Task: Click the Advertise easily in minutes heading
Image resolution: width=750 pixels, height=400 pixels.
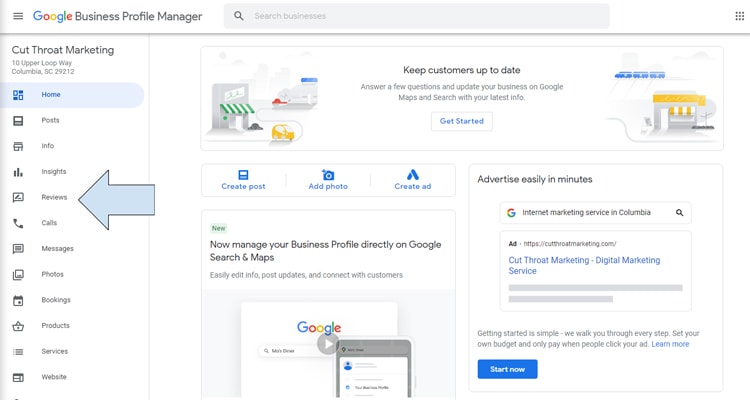Action: (x=535, y=179)
